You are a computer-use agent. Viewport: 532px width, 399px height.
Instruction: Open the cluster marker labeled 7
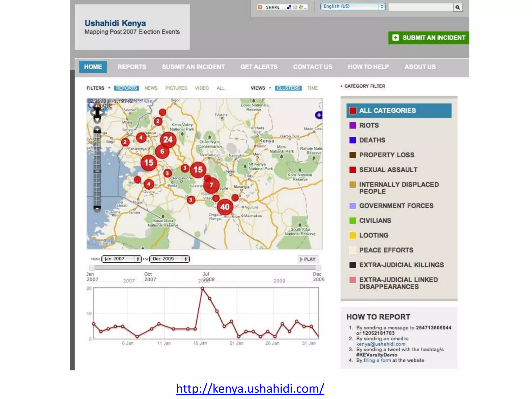pos(211,185)
